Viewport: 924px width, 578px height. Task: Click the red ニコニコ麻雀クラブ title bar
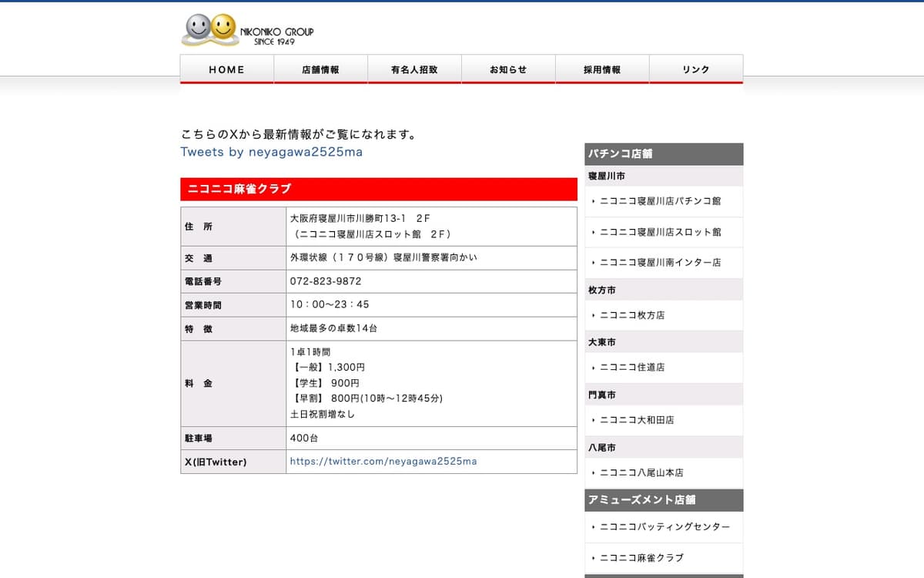[379, 190]
